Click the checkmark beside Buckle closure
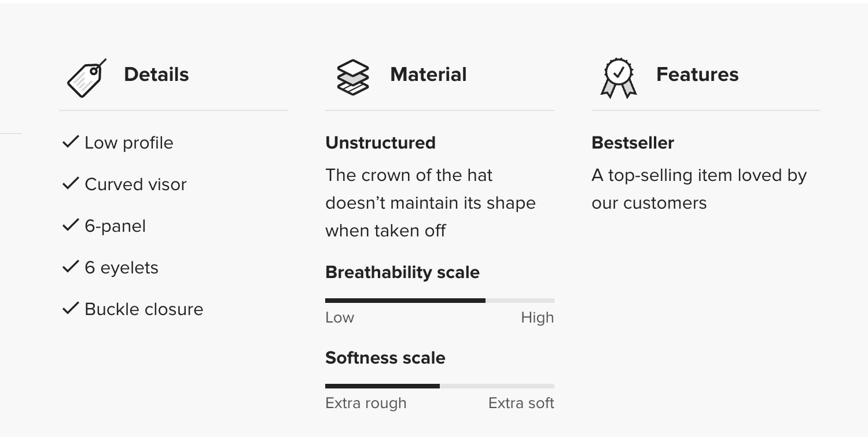Viewport: 868px width, 437px height. 70,308
